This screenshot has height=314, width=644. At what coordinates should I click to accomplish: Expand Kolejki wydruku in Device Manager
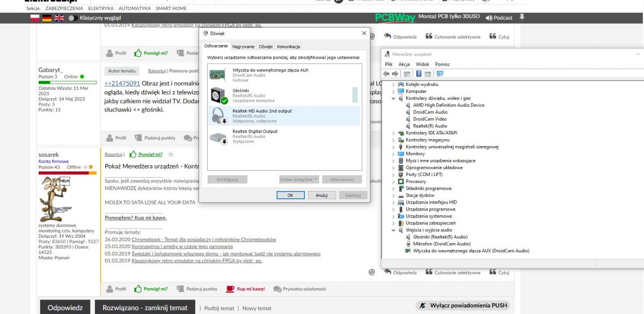[394, 84]
